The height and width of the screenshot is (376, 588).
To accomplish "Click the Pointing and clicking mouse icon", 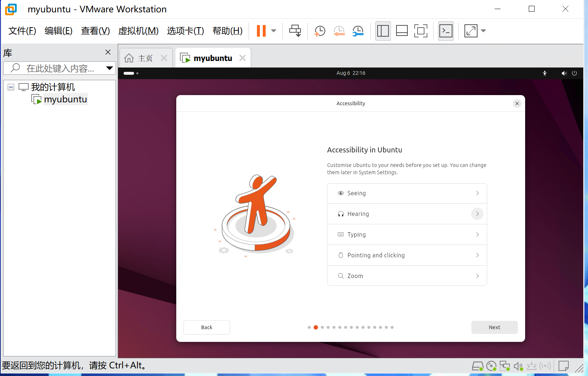I will pyautogui.click(x=341, y=255).
